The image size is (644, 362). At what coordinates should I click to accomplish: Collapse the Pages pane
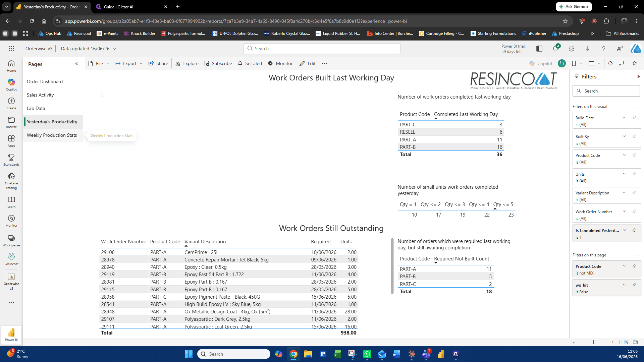pos(76,63)
